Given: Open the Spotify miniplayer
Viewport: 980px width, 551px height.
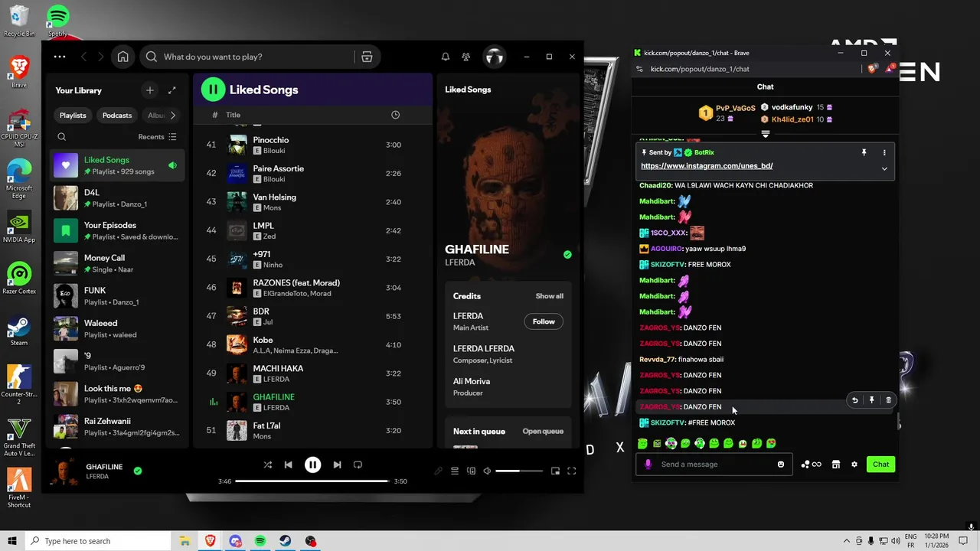Looking at the screenshot, I should 555,471.
